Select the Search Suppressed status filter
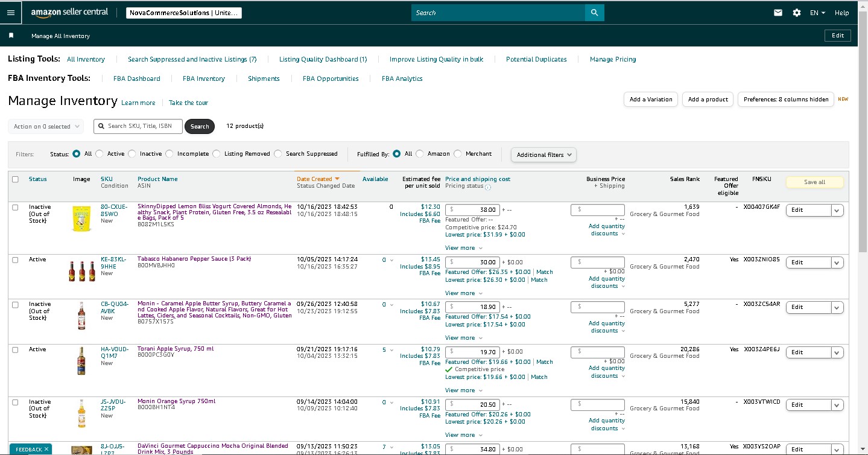The width and height of the screenshot is (868, 455). [x=278, y=154]
